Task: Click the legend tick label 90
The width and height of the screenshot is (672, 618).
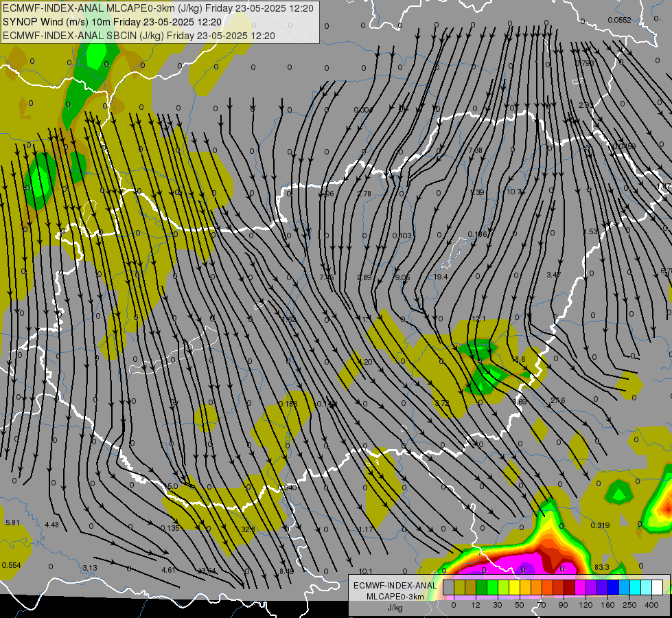Action: (x=564, y=605)
